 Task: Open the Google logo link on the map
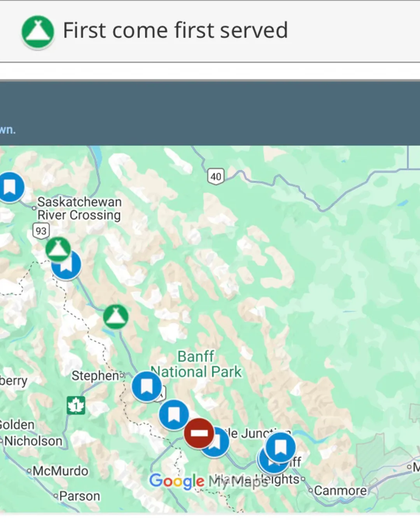click(177, 481)
